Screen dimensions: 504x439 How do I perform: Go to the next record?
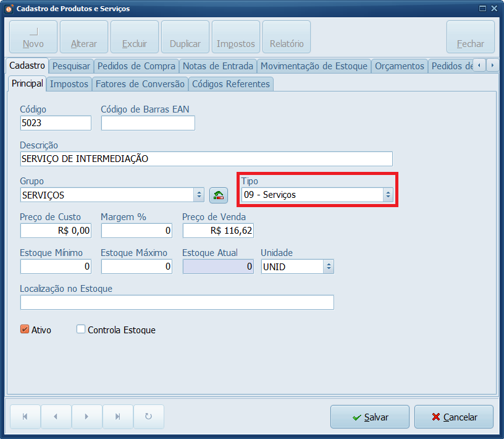[87, 417]
